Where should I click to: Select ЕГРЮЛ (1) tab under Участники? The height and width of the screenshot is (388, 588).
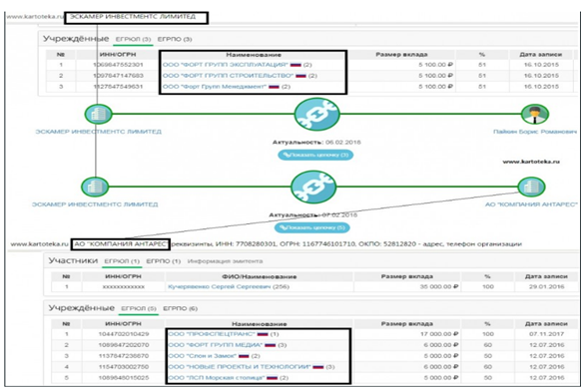click(122, 261)
